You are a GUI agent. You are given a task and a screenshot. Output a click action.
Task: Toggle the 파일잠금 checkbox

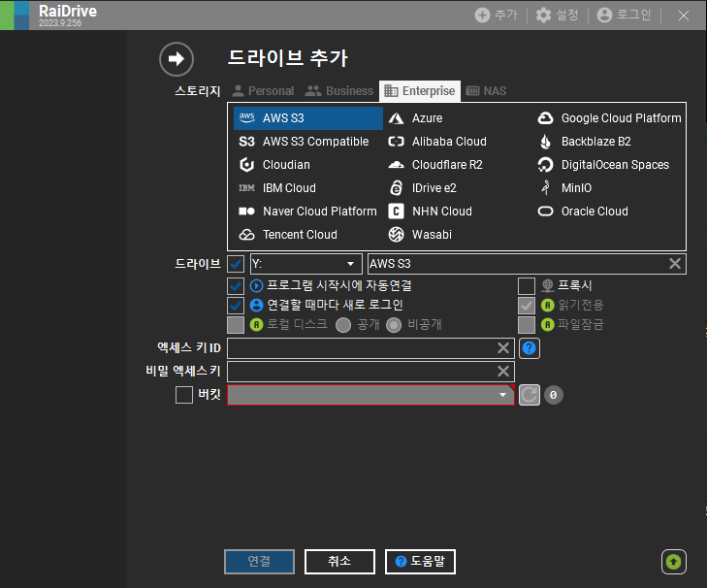[x=527, y=325]
